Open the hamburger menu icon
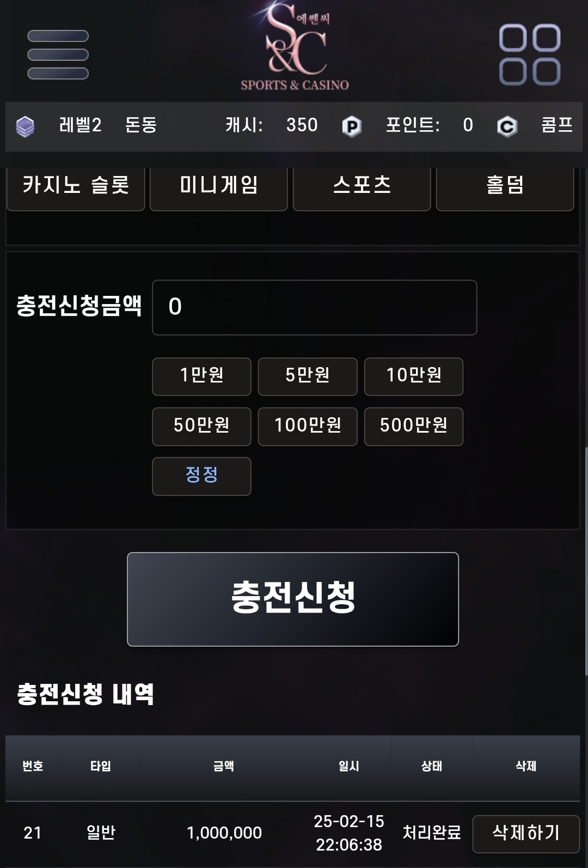This screenshot has height=868, width=588. [x=58, y=54]
